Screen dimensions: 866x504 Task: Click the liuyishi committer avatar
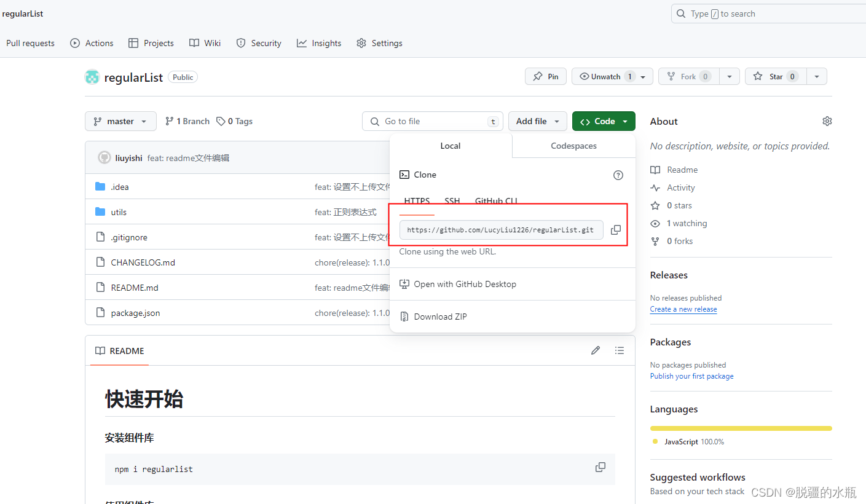point(104,157)
